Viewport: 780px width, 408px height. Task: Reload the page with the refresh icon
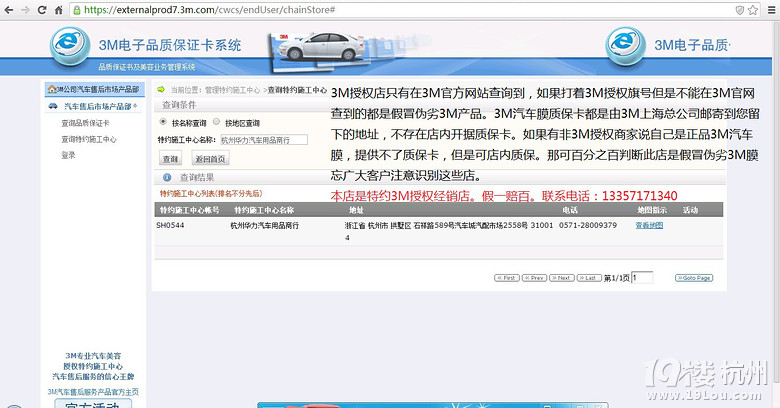(42, 9)
